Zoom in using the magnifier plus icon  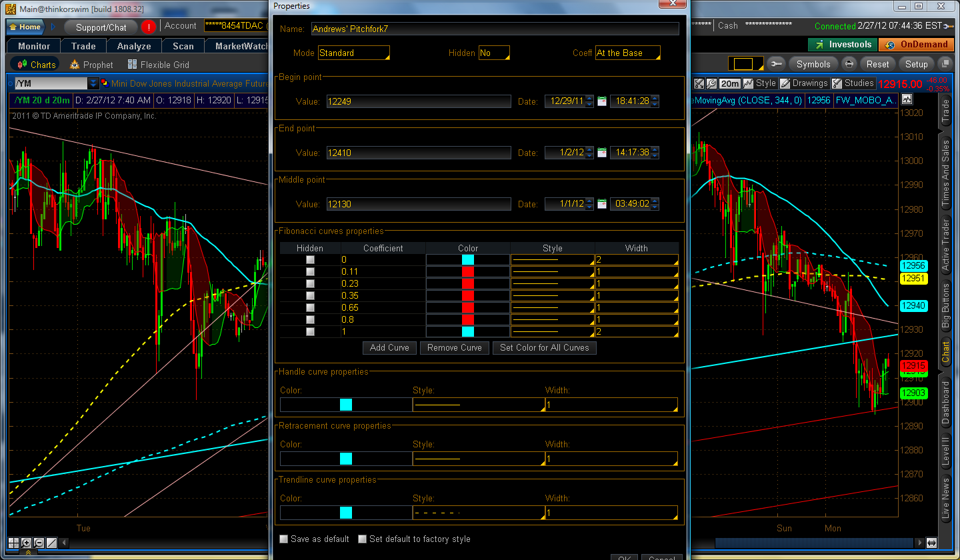[x=27, y=543]
